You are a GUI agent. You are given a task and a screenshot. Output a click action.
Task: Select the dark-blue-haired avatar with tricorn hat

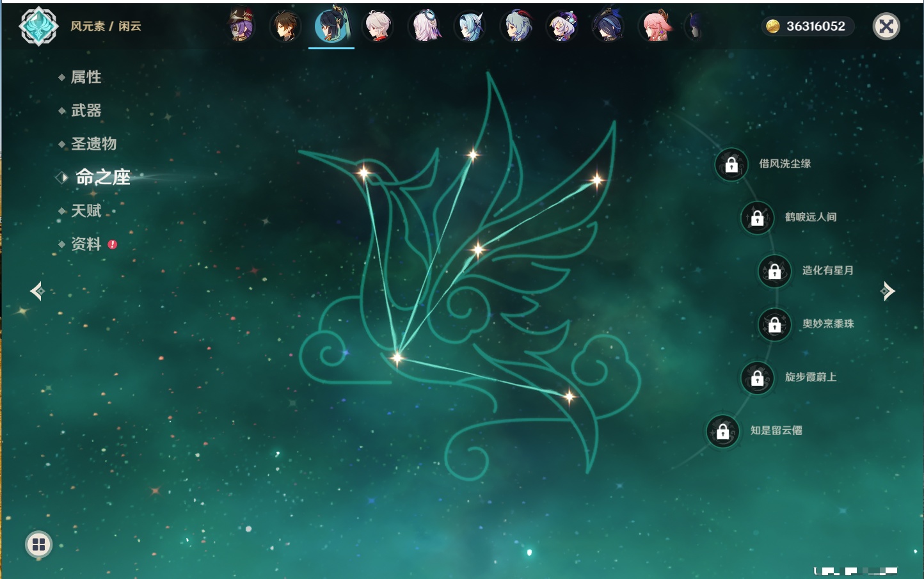[x=609, y=26]
